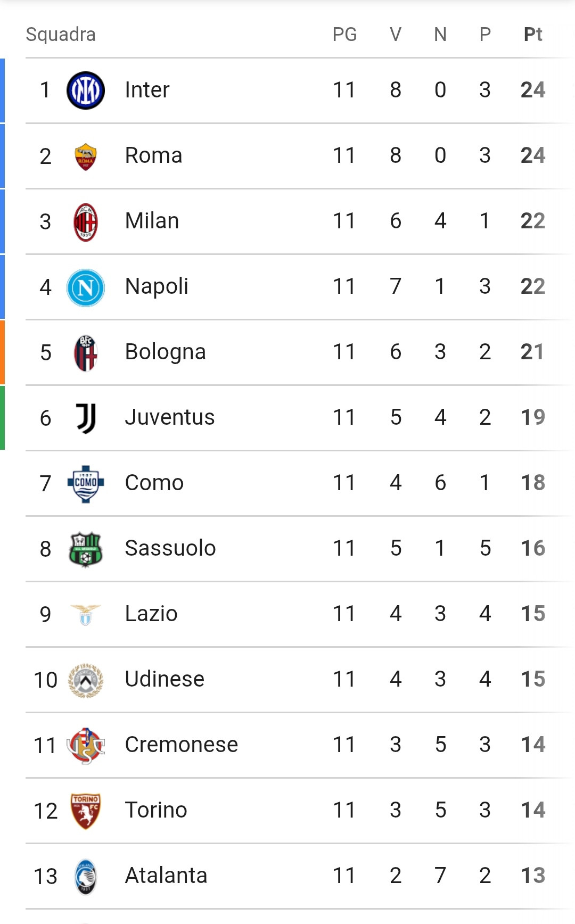
Task: Tap the Squadra column header
Action: [x=61, y=35]
